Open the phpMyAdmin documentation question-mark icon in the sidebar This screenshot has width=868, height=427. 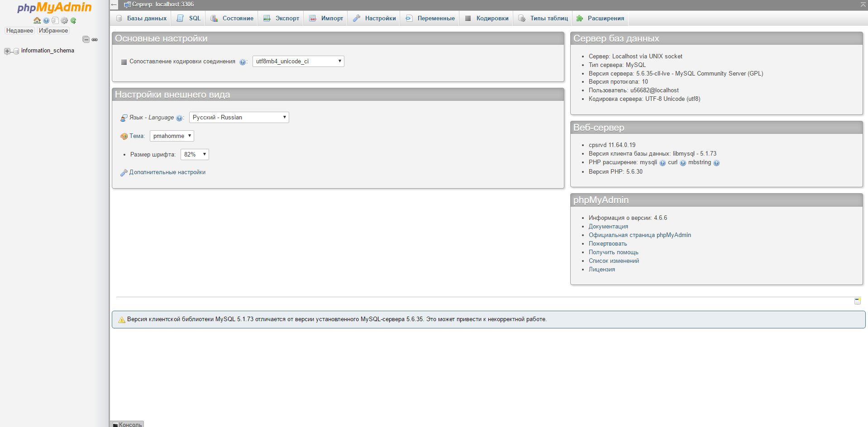click(x=46, y=20)
